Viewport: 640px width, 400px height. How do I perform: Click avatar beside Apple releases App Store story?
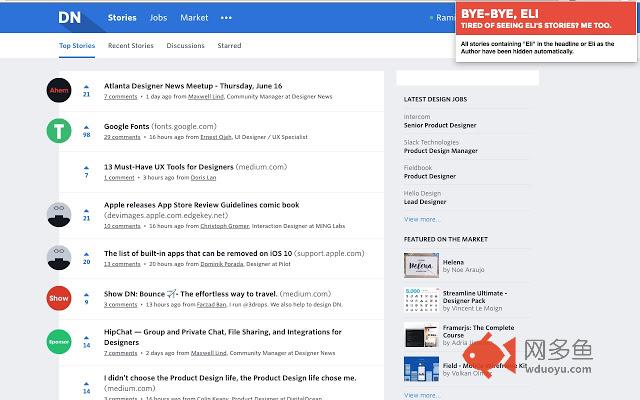coord(59,215)
